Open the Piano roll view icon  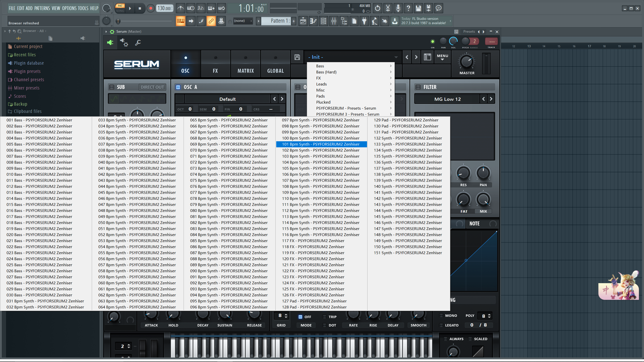313,21
